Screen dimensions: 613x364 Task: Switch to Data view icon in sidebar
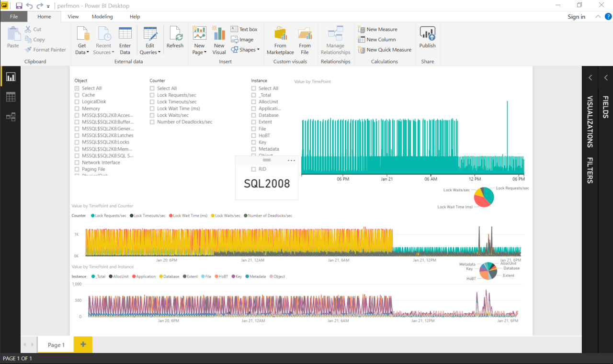click(x=11, y=97)
